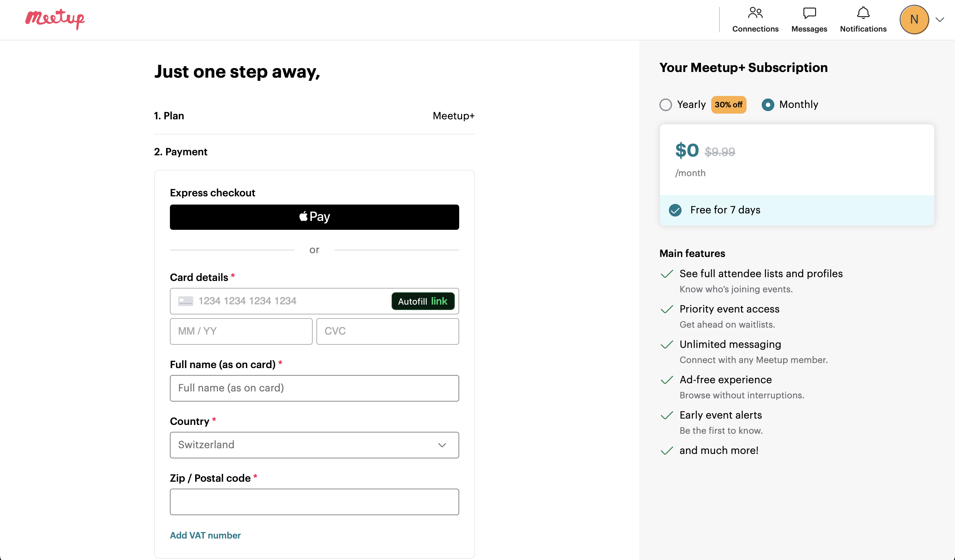Click checkmark beside Unlimited messaging
The width and height of the screenshot is (955, 560).
(x=667, y=344)
